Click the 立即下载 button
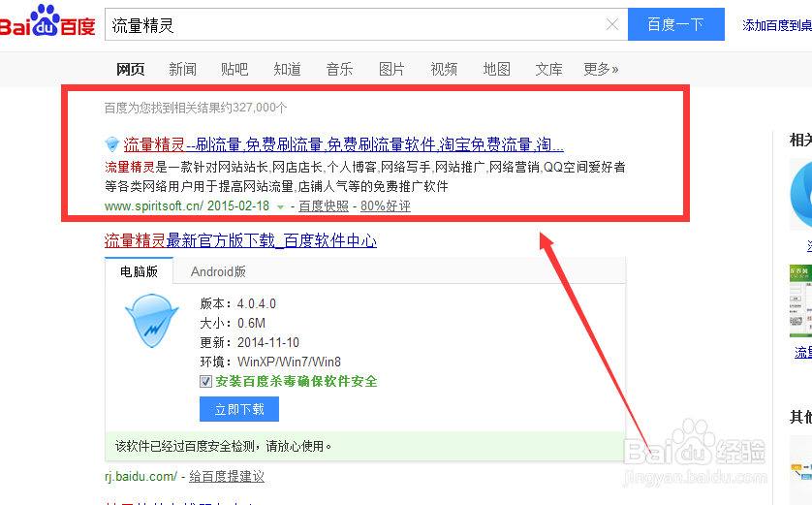 coord(239,409)
